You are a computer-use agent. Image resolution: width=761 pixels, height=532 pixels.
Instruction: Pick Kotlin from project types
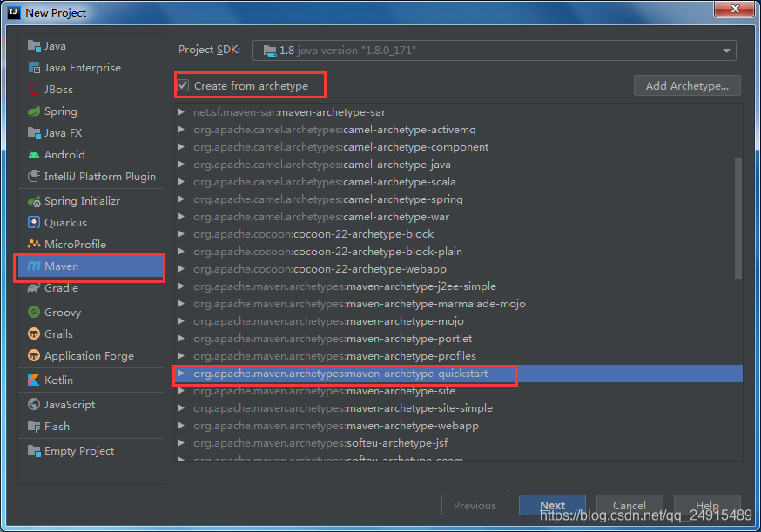(x=91, y=380)
